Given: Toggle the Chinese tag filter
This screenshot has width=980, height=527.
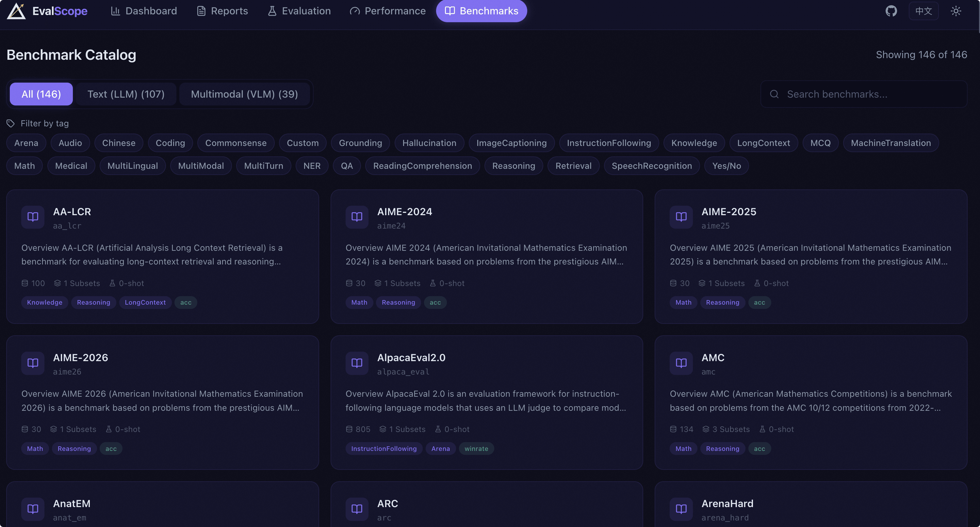Looking at the screenshot, I should [x=119, y=143].
